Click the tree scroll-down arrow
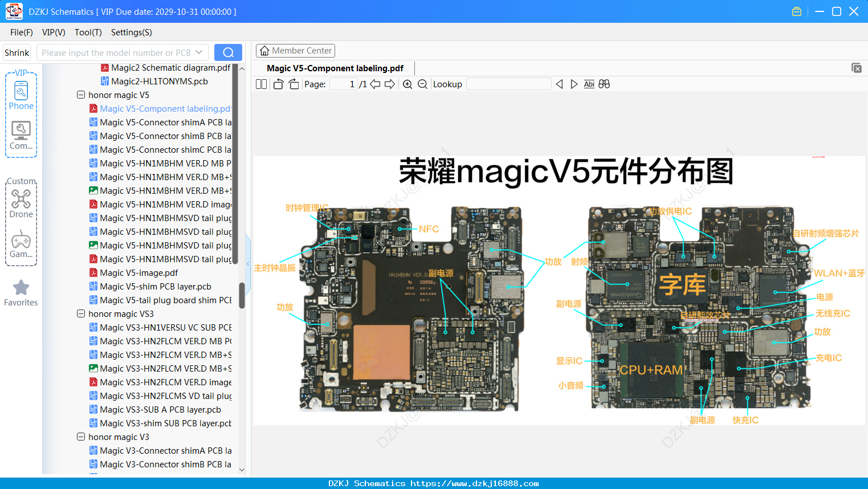Image resolution: width=868 pixels, height=489 pixels. 242,470
